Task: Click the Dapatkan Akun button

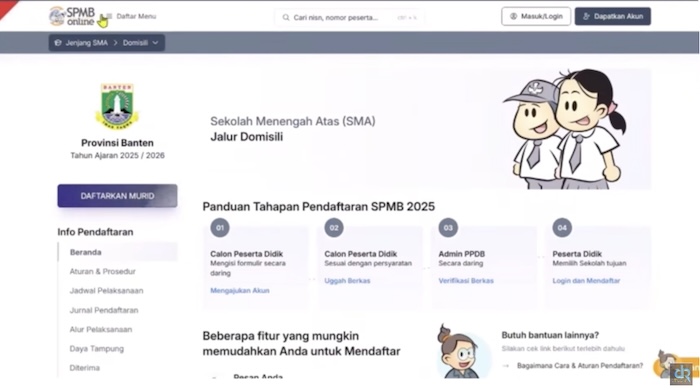Action: pos(612,17)
